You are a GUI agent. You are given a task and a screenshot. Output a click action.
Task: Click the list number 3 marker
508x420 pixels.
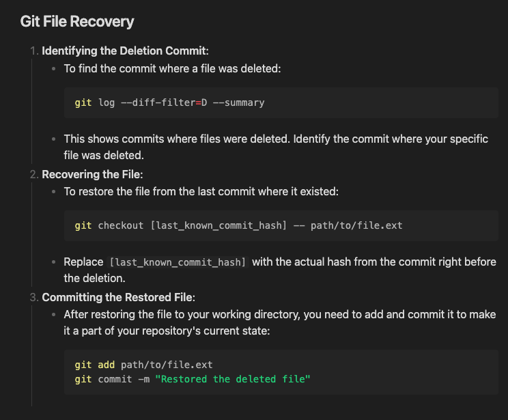point(34,297)
